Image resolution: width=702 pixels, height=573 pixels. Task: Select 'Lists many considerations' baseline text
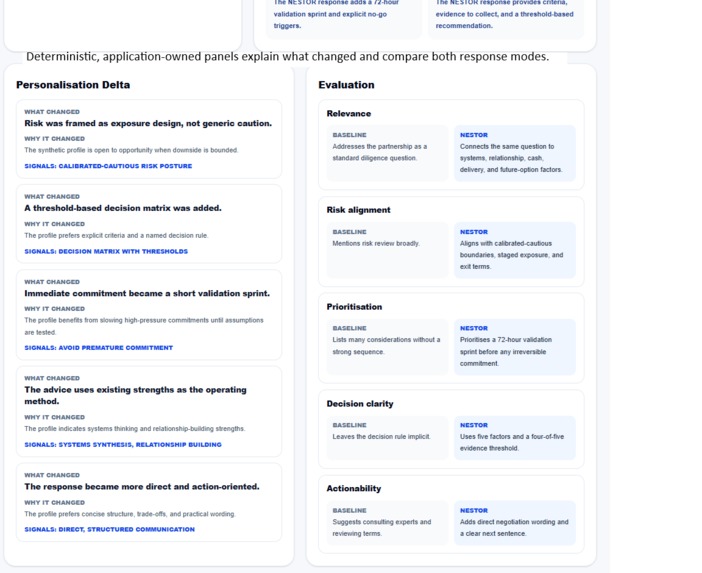(x=386, y=346)
